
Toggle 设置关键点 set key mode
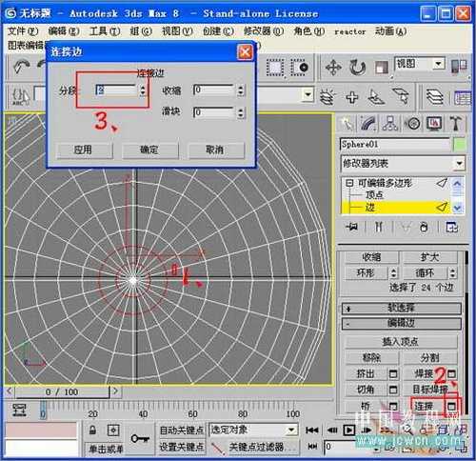point(181,447)
